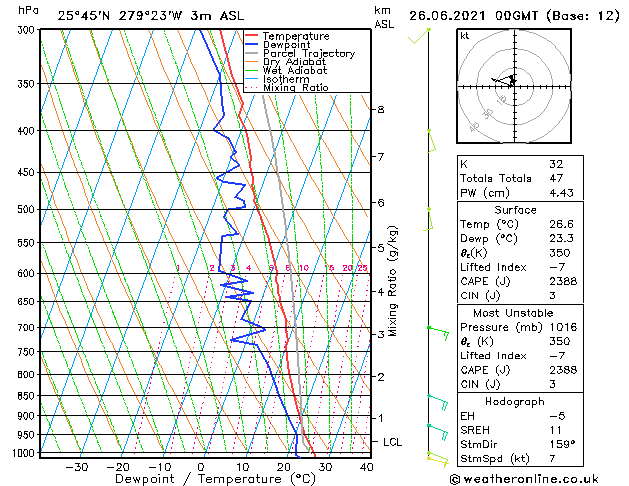Click the EH value '-5'
The width and height of the screenshot is (629, 486).
tap(557, 416)
